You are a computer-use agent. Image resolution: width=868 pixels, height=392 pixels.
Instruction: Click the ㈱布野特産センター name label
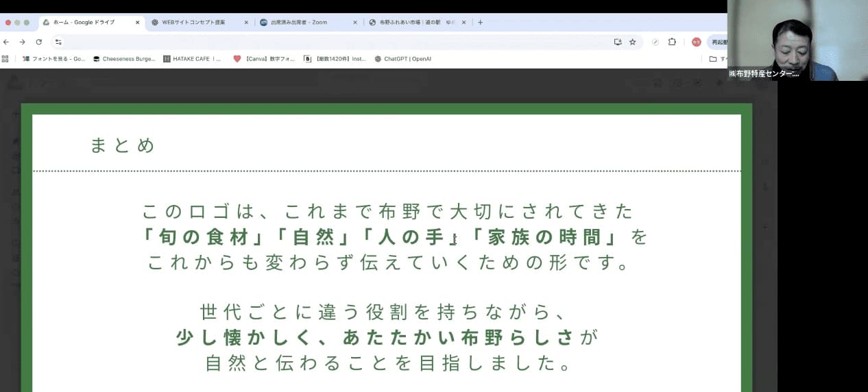tap(764, 73)
